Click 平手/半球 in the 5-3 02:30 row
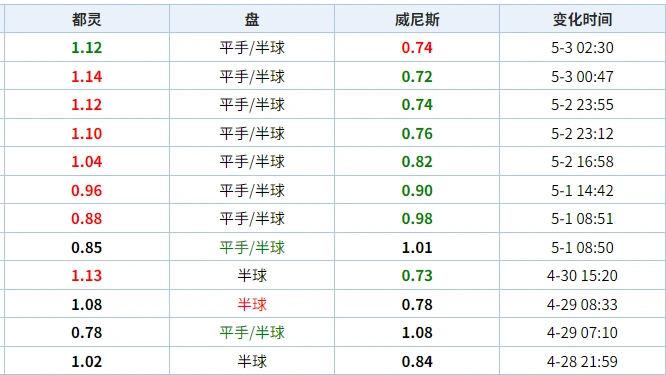Image resolution: width=666 pixels, height=375 pixels. [x=252, y=48]
